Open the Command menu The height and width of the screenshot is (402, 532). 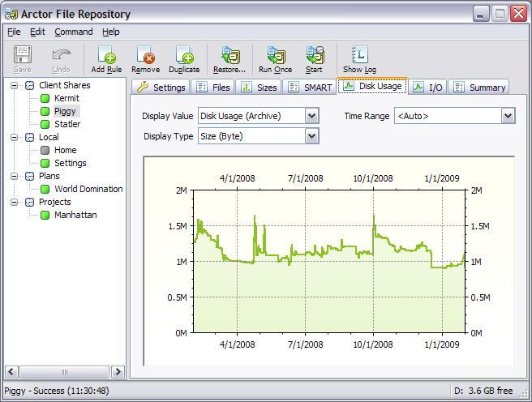pos(74,32)
